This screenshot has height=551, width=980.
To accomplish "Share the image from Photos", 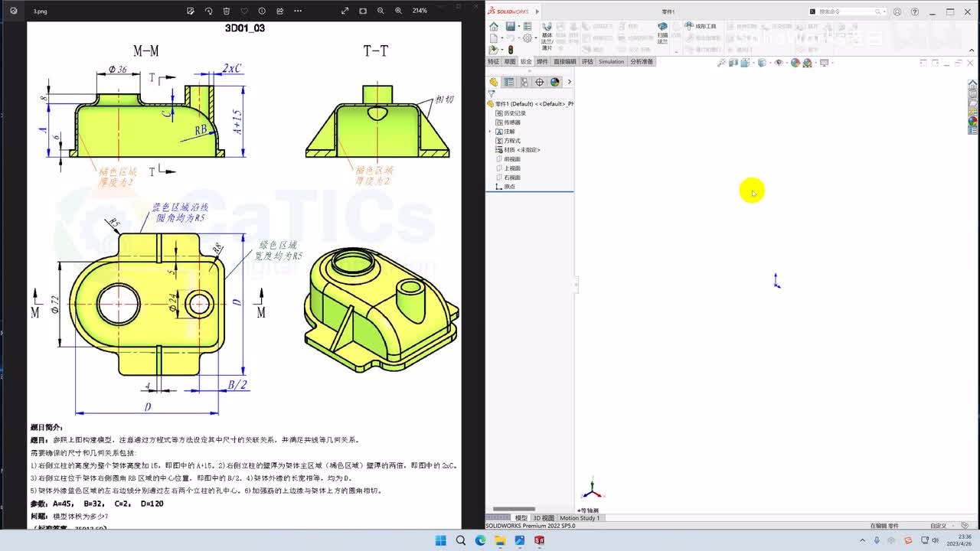I will pos(280,11).
